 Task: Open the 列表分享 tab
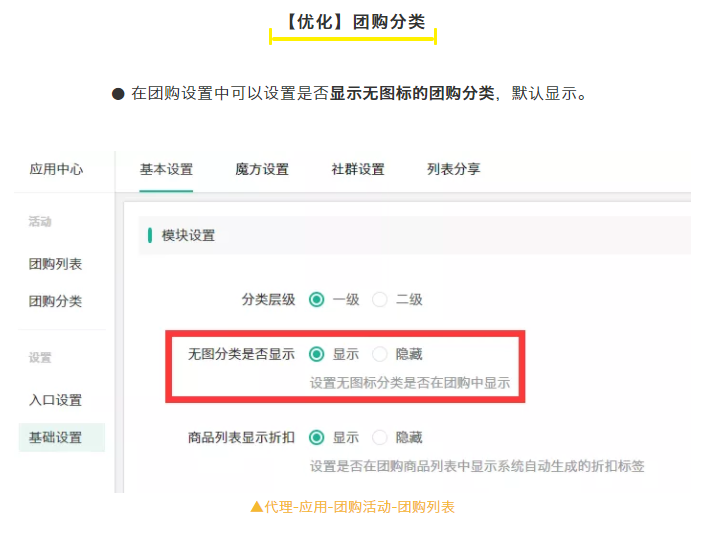[x=454, y=170]
